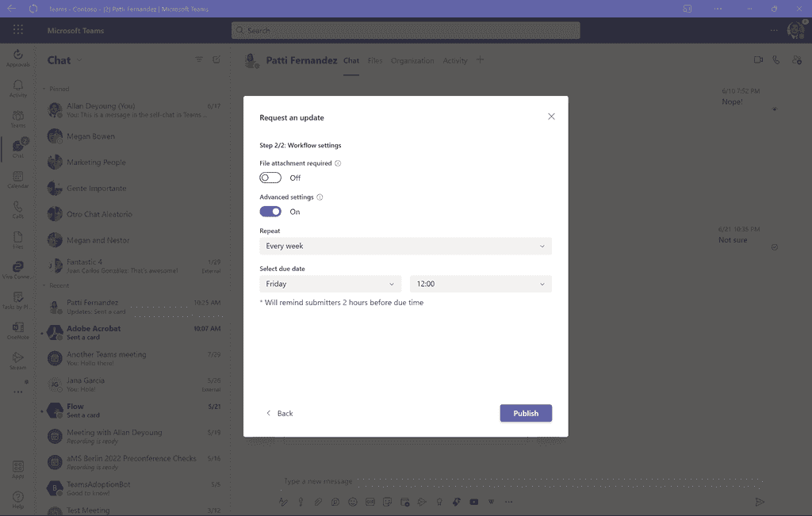Open Otro Chat Aleatorio chat
This screenshot has height=516, width=812.
pyautogui.click(x=133, y=214)
